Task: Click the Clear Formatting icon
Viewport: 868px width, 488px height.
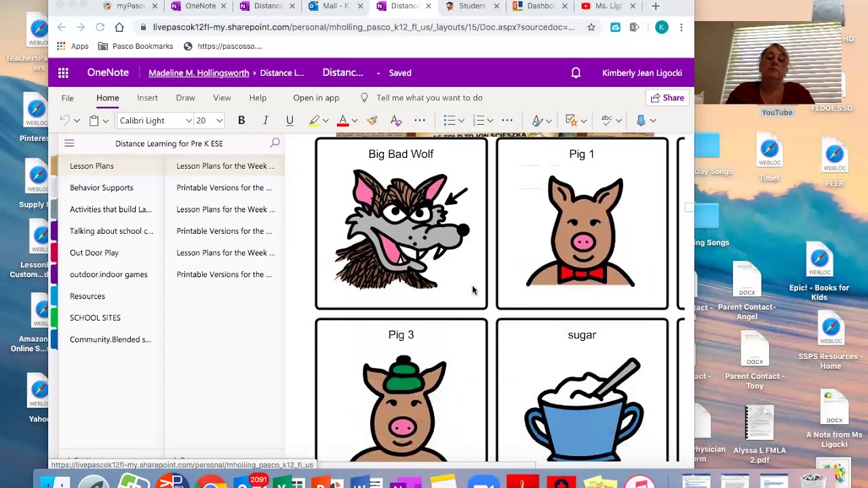Action: point(396,121)
